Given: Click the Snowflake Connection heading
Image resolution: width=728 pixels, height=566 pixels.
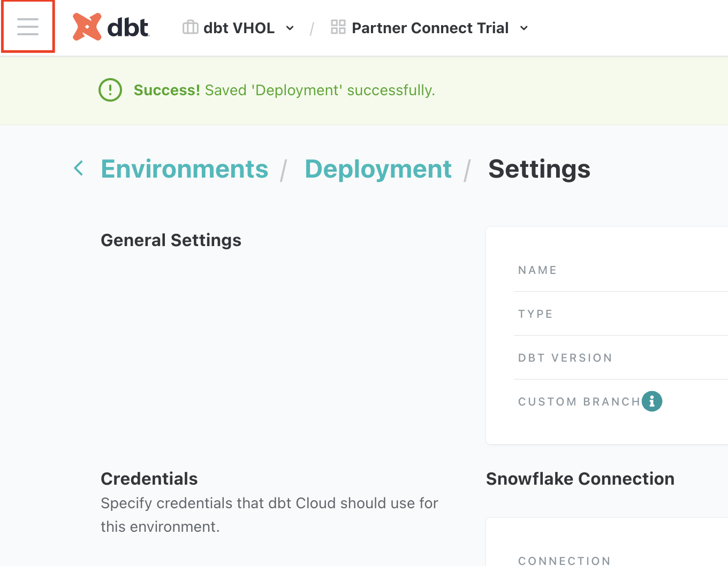Looking at the screenshot, I should (x=580, y=479).
